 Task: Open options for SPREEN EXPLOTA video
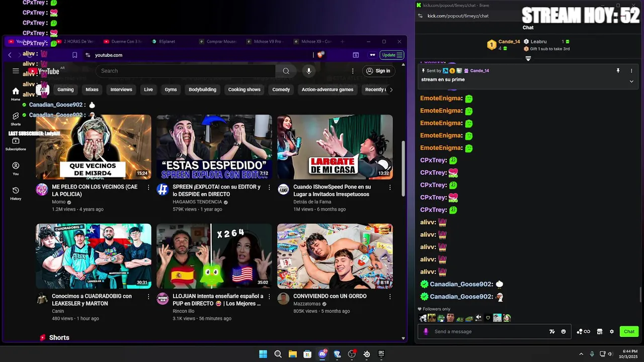point(269,187)
